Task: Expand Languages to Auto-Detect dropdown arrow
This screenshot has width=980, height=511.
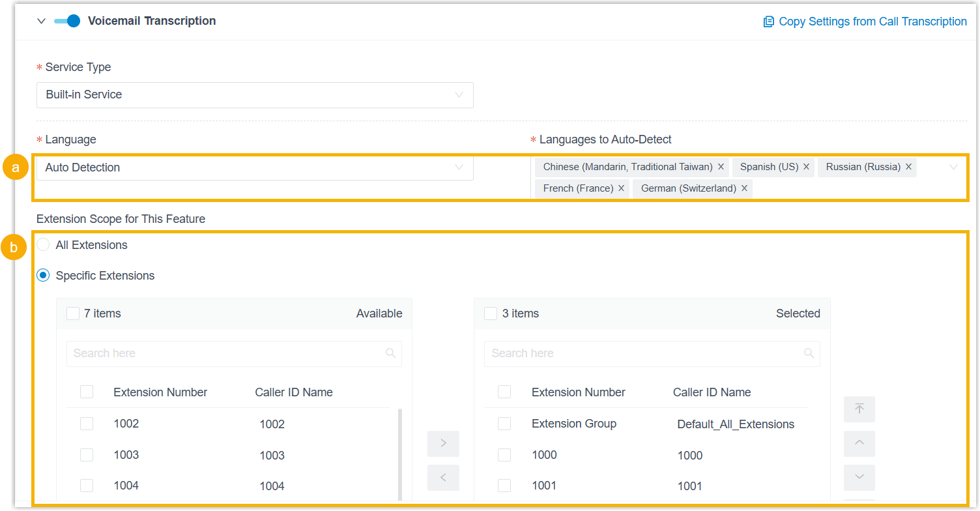Action: pos(953,167)
